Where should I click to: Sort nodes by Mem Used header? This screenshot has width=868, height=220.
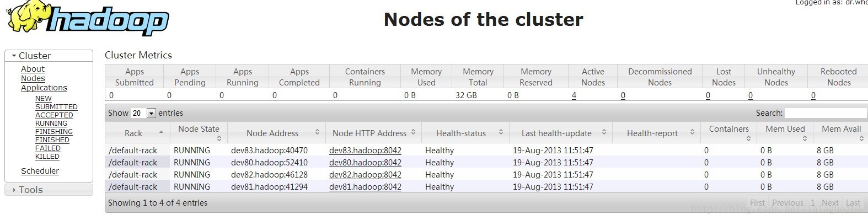[785, 133]
